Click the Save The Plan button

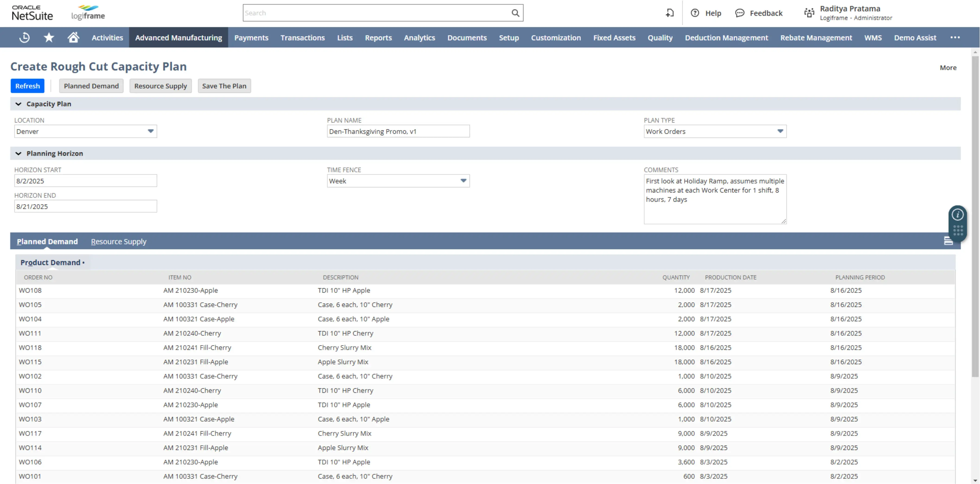pos(224,86)
